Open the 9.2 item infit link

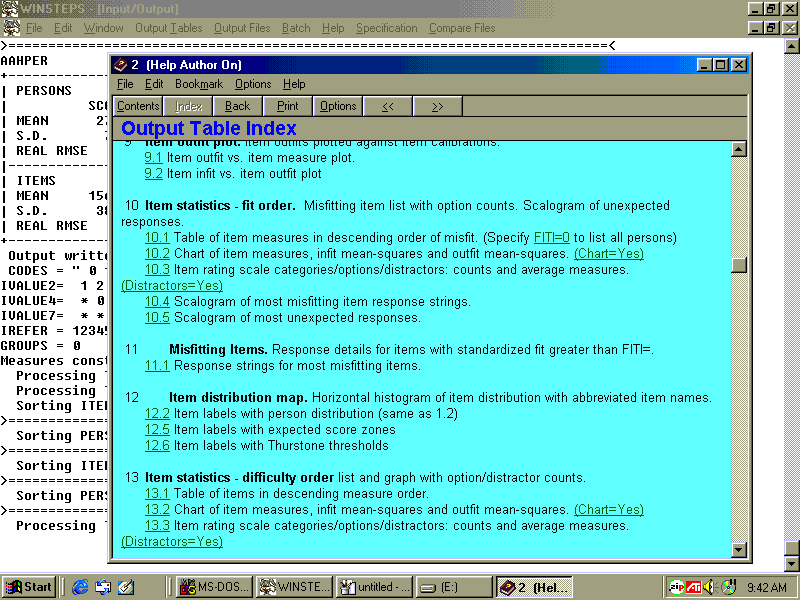[x=153, y=173]
